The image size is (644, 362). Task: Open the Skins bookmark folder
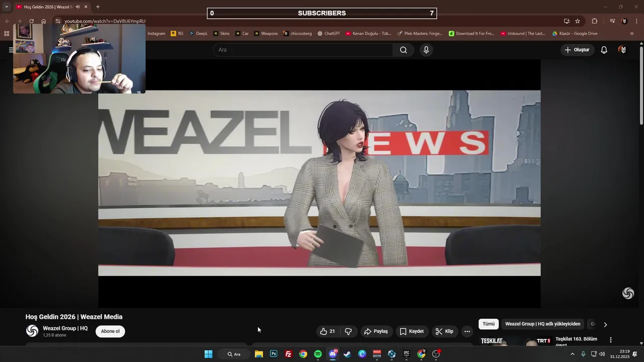click(x=221, y=34)
